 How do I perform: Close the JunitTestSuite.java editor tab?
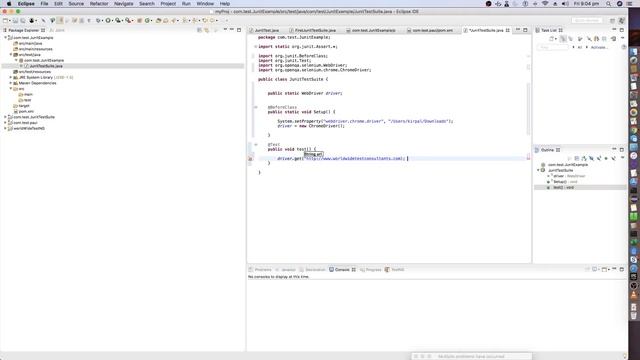pos(508,30)
